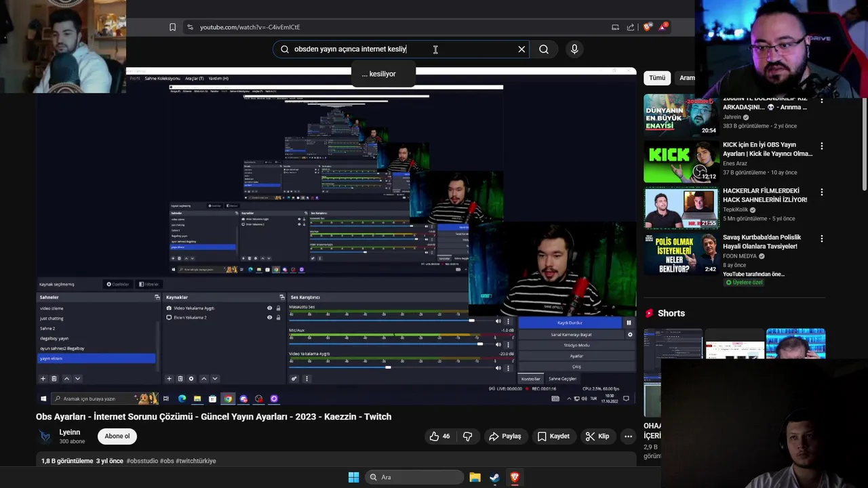The height and width of the screenshot is (488, 868).
Task: Undock the Kaynaklar panel icon
Action: point(282,298)
